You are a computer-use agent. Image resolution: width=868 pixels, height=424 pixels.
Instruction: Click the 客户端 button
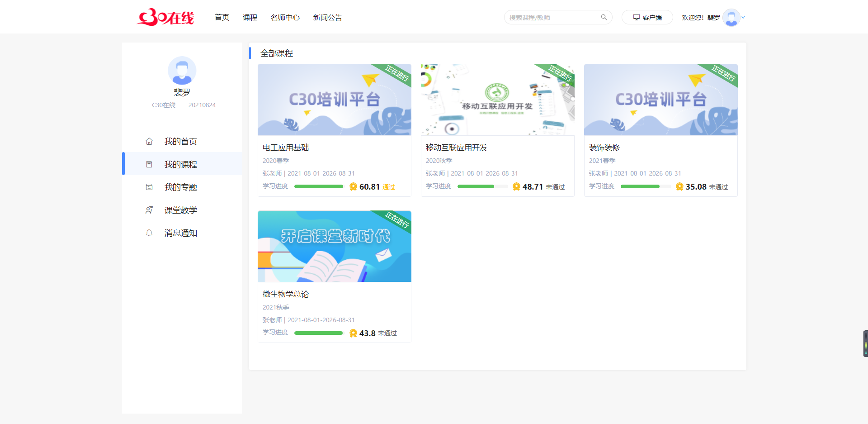tap(647, 18)
